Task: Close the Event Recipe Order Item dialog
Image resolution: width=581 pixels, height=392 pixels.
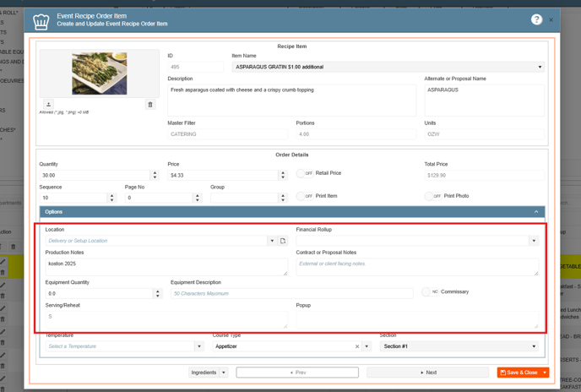Action: (551, 19)
